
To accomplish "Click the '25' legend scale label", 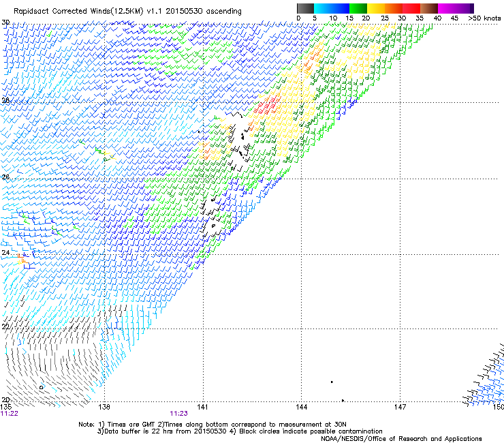I will [x=385, y=18].
